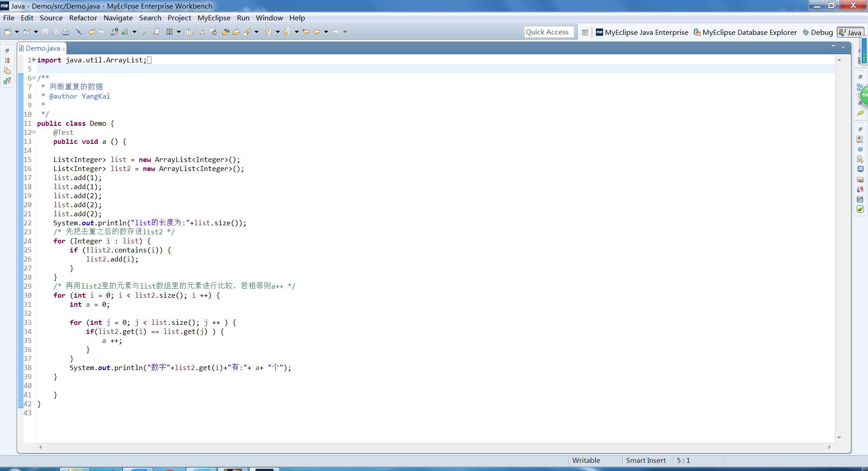Open the MyEclipse menu
Image resolution: width=868 pixels, height=471 pixels.
point(214,18)
